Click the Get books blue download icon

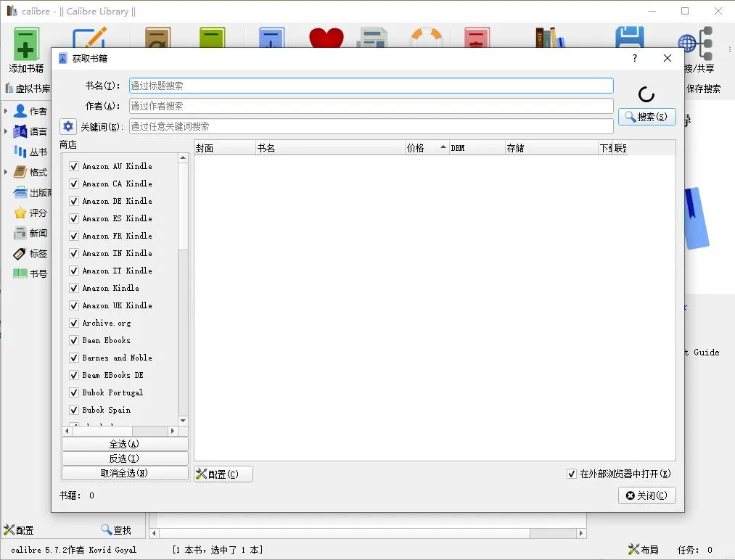click(271, 38)
